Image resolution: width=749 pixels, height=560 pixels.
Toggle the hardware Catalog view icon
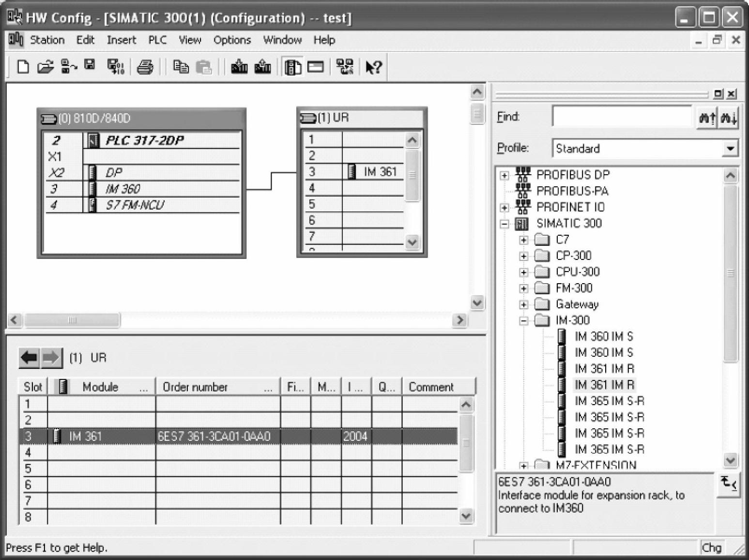292,67
